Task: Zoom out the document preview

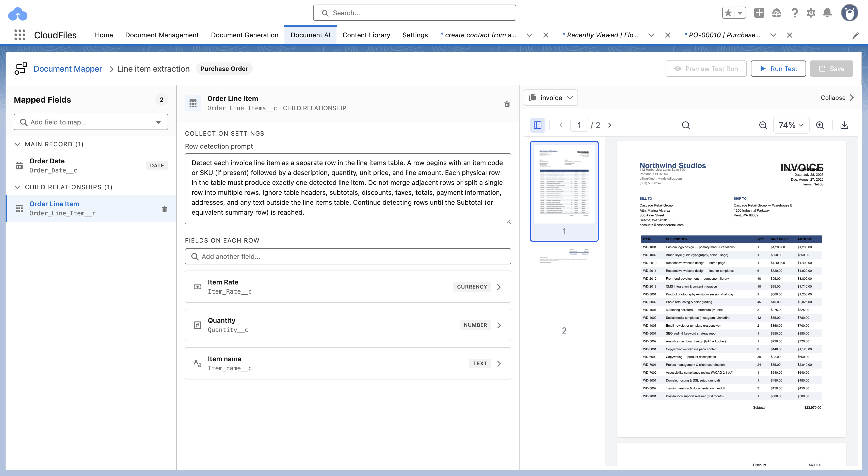Action: click(763, 125)
